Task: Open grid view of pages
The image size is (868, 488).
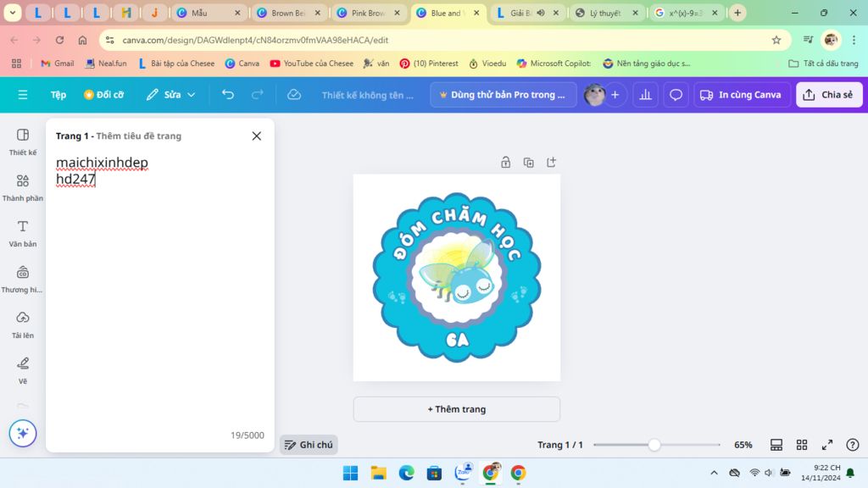Action: tap(802, 445)
